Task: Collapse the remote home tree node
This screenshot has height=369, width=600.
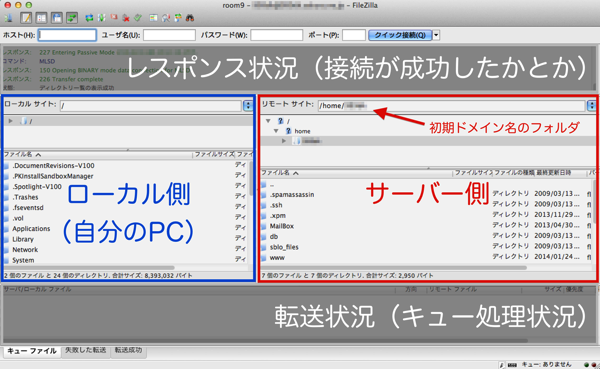Action: (276, 131)
